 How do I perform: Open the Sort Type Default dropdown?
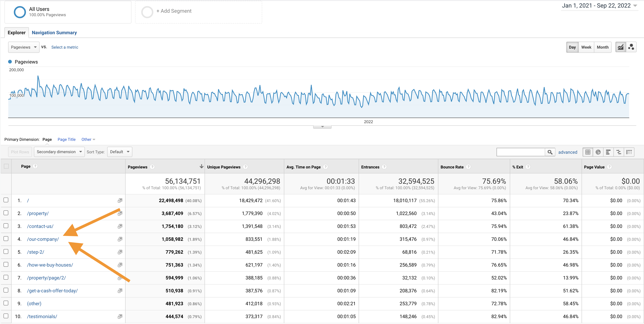coord(119,152)
